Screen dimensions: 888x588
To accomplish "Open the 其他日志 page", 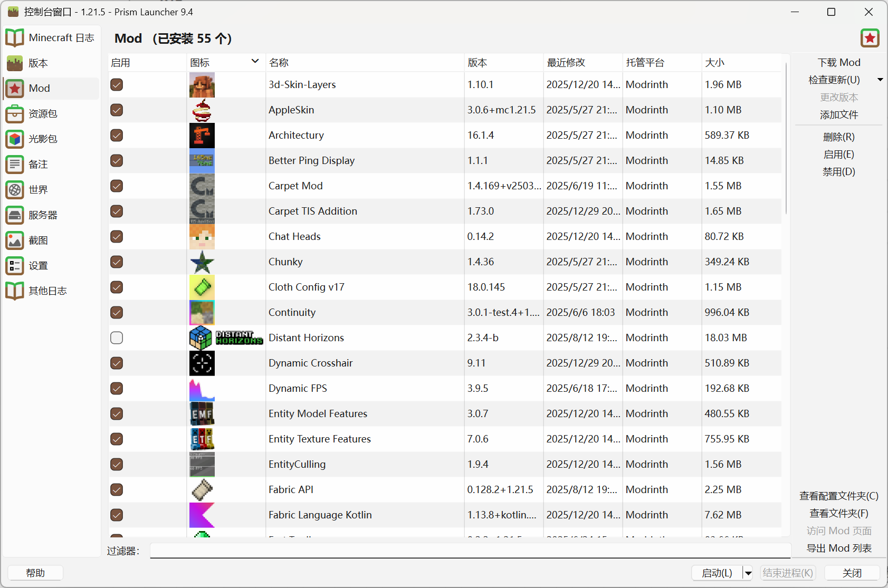I will pyautogui.click(x=51, y=291).
